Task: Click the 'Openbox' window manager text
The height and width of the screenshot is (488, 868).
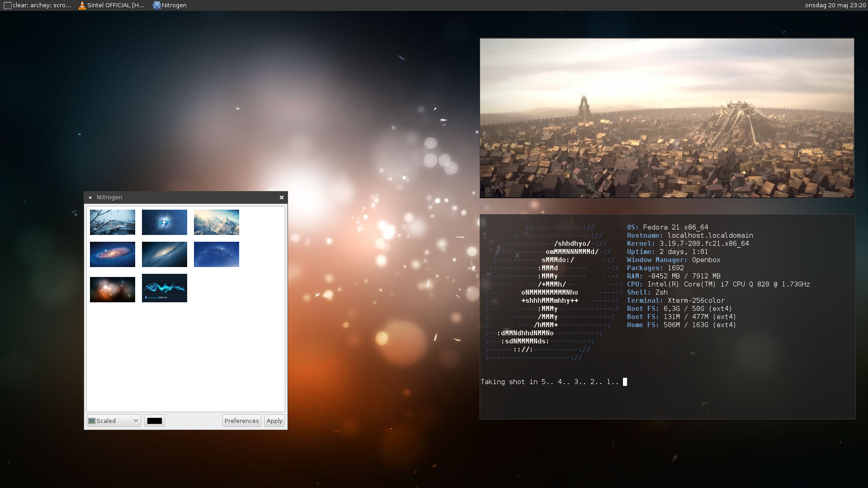Action: click(706, 260)
